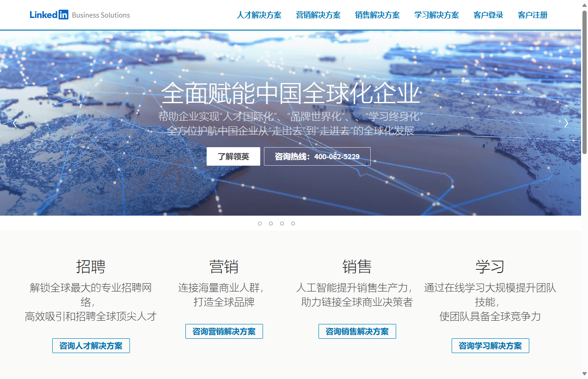Open the 销售解决方案 menu item
588x379 pixels.
pyautogui.click(x=377, y=15)
